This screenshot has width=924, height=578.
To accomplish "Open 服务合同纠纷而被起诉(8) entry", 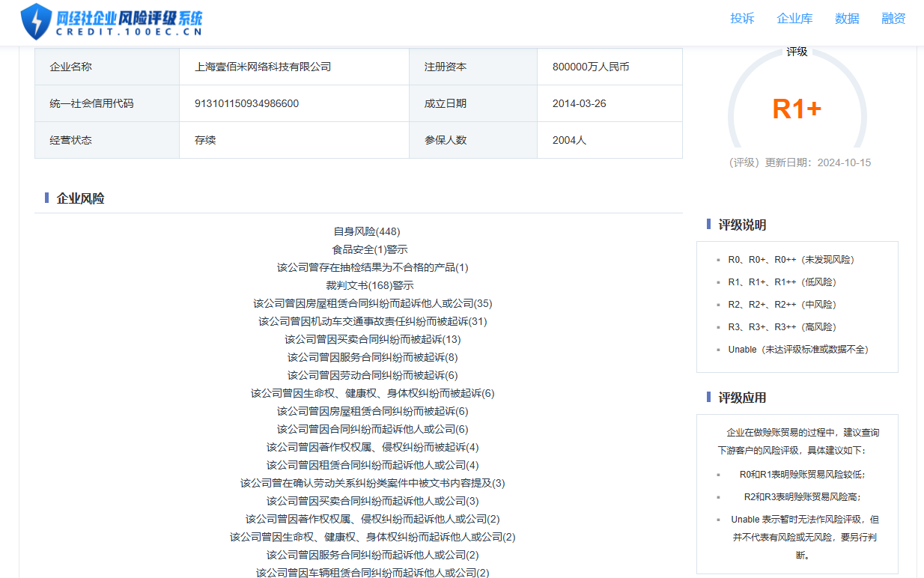I will [x=372, y=357].
